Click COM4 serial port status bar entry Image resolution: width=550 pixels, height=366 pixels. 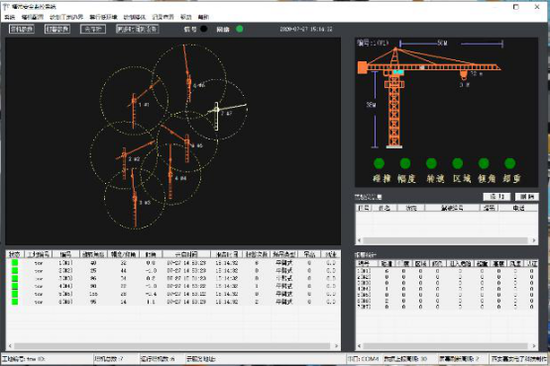tap(363, 359)
